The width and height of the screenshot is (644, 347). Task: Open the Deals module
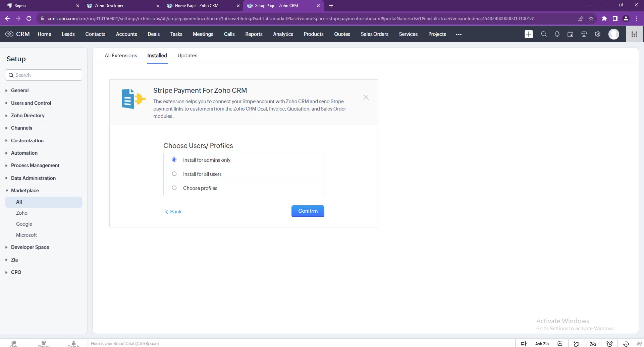tap(154, 34)
